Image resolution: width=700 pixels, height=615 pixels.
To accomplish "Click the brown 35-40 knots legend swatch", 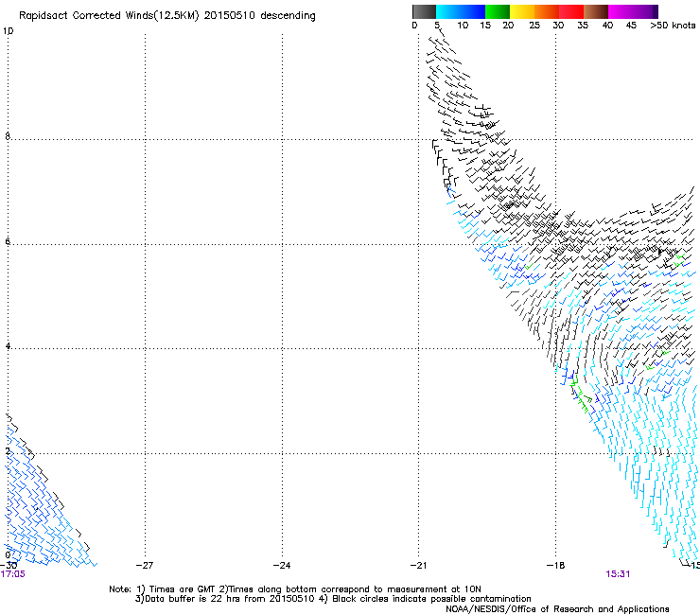I will tap(596, 11).
